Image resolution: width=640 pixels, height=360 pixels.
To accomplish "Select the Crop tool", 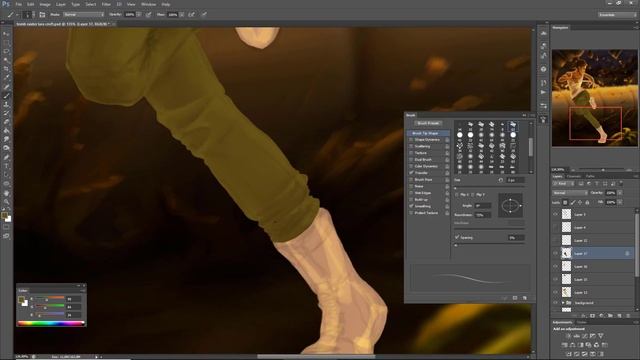I will tap(6, 69).
